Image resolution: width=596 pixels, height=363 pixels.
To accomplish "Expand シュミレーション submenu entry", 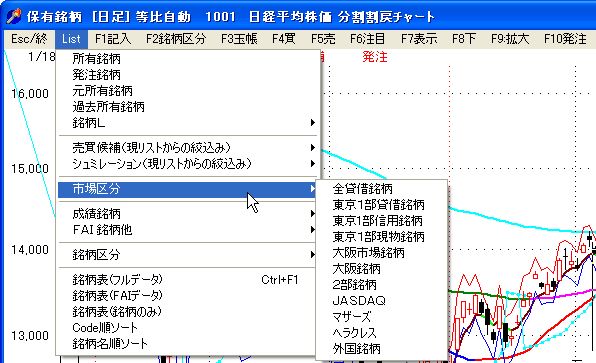I will click(187, 164).
